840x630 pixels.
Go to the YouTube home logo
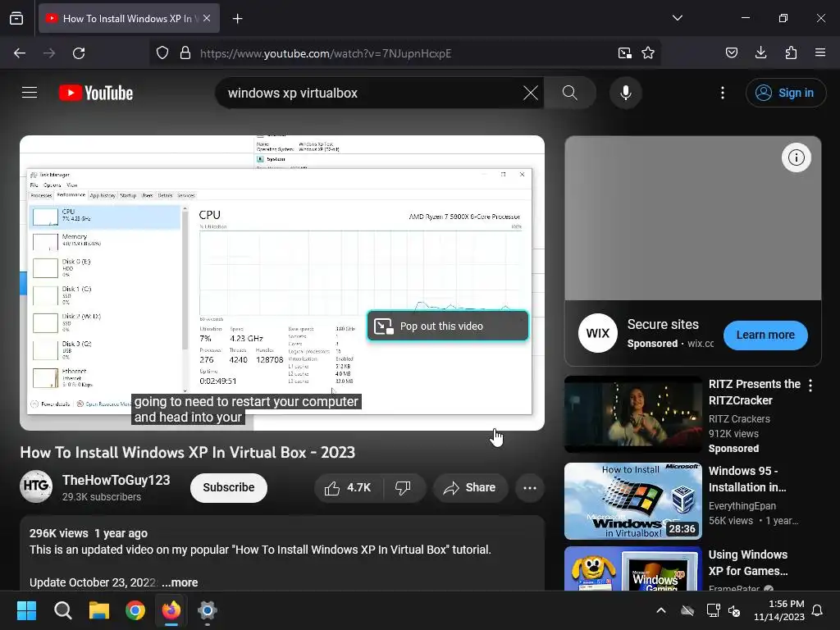tap(96, 93)
